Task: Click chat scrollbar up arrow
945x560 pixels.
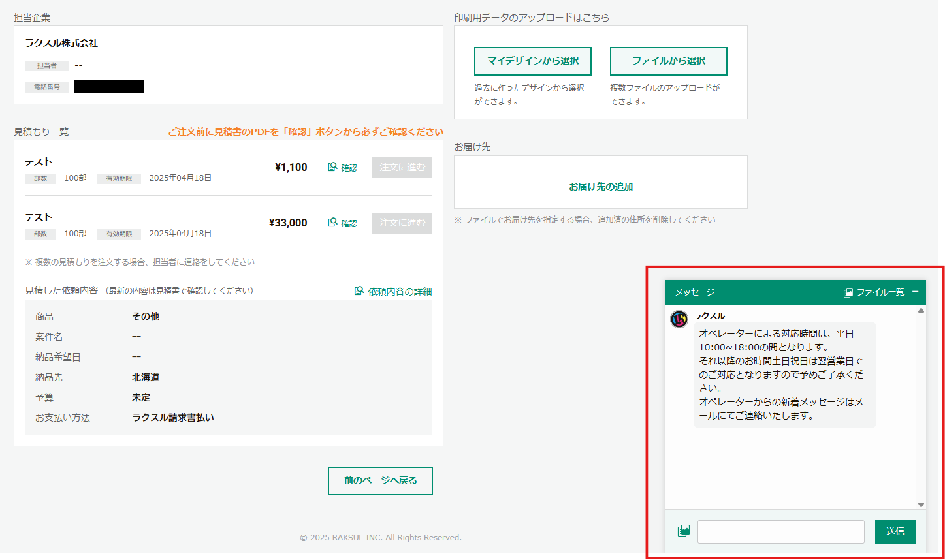Action: click(921, 311)
